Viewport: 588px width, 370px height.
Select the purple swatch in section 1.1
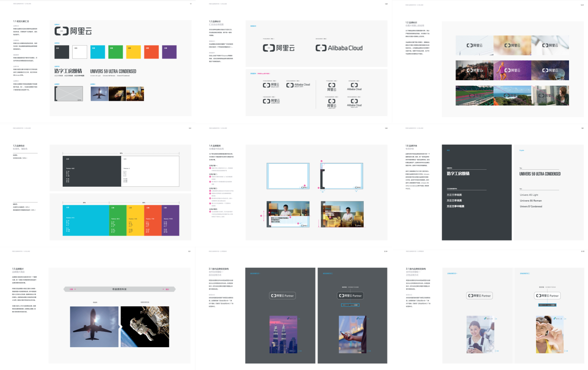(x=169, y=52)
